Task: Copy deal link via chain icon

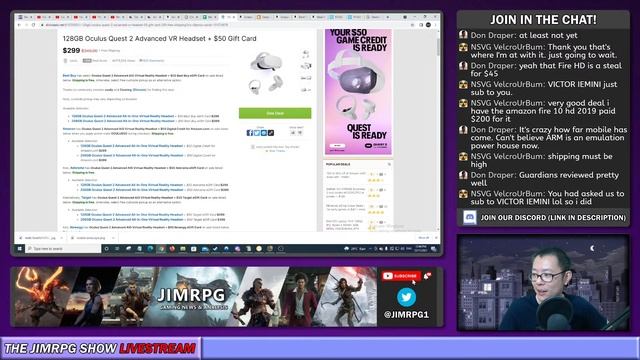Action: (271, 133)
